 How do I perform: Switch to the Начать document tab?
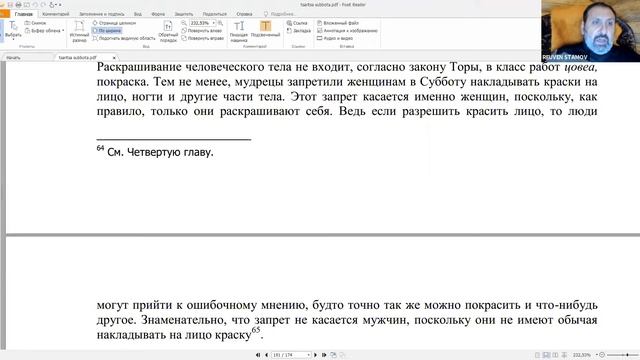13,58
